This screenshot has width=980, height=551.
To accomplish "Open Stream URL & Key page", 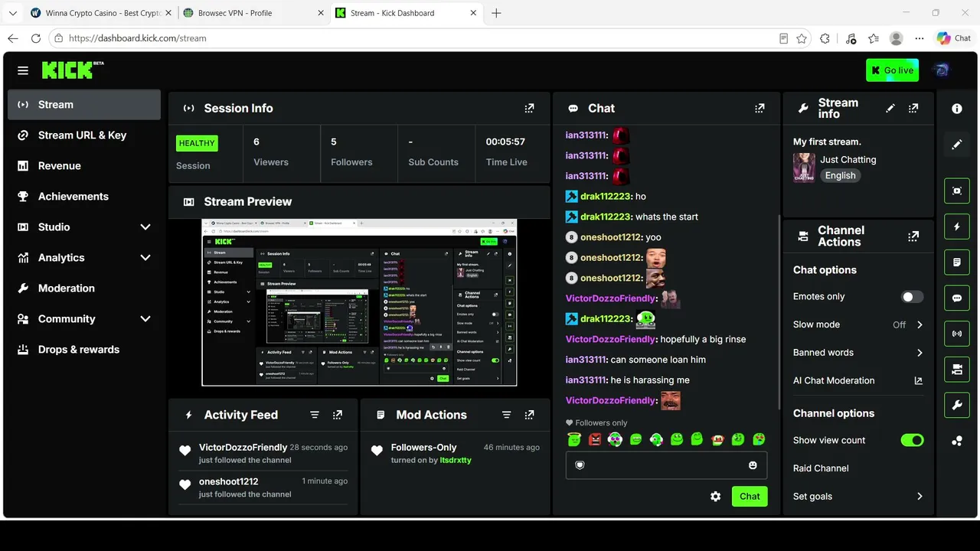I will point(84,135).
